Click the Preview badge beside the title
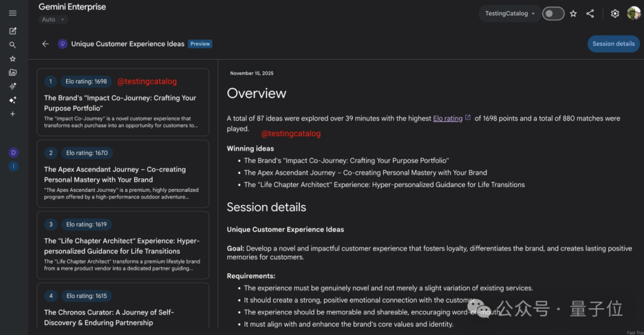 (200, 44)
